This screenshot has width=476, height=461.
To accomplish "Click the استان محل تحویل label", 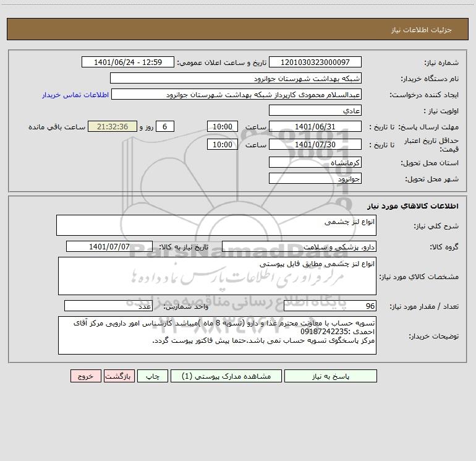I will [x=430, y=163].
